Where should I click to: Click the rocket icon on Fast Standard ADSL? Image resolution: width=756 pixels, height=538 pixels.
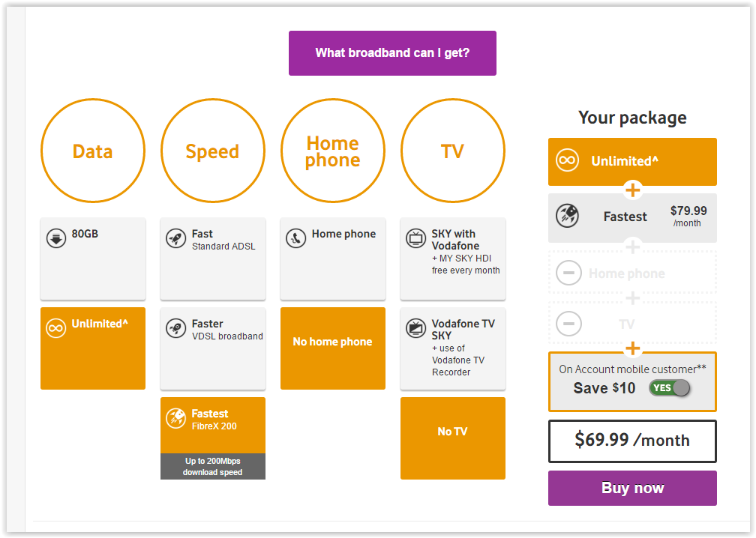pyautogui.click(x=176, y=238)
